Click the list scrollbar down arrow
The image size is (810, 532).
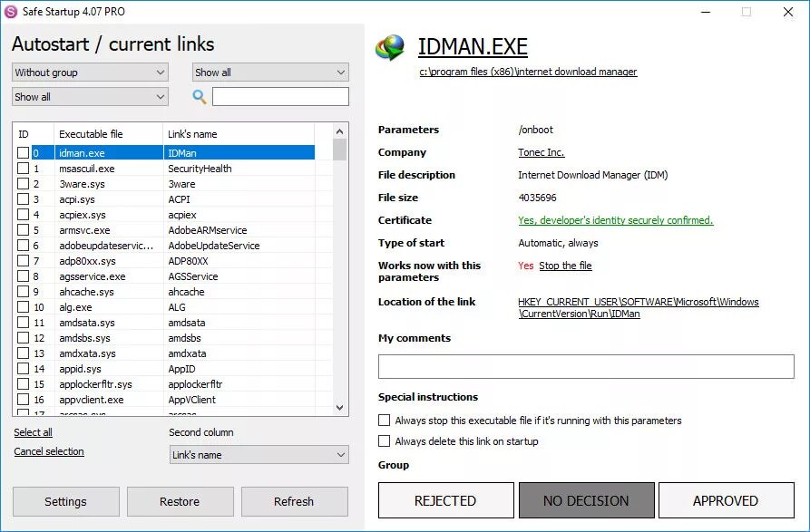click(339, 408)
